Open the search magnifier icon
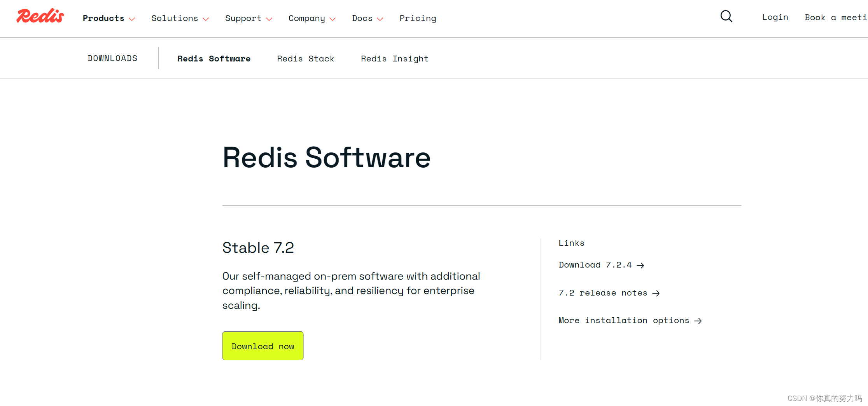The image size is (868, 406). [x=726, y=16]
